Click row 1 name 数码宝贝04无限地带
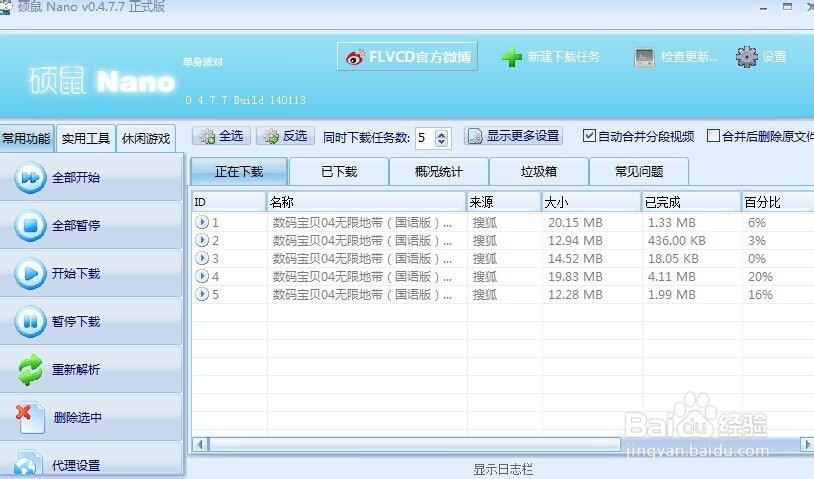Screen dimensions: 814x479 pos(362,223)
